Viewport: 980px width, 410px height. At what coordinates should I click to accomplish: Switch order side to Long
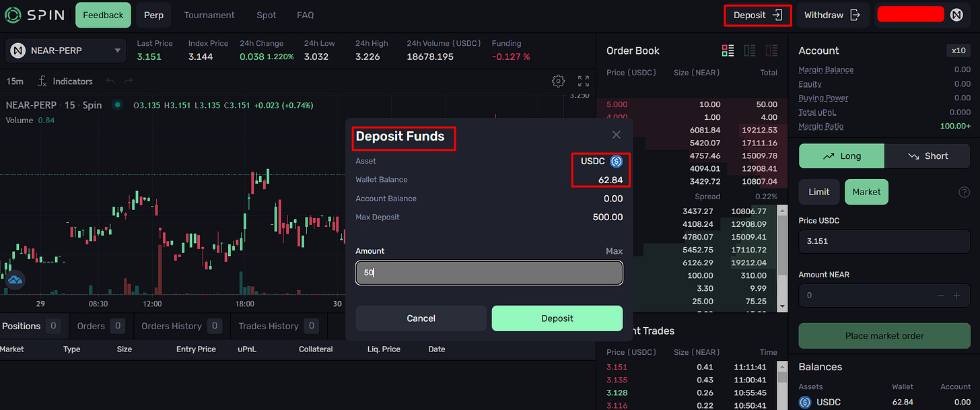coord(841,156)
